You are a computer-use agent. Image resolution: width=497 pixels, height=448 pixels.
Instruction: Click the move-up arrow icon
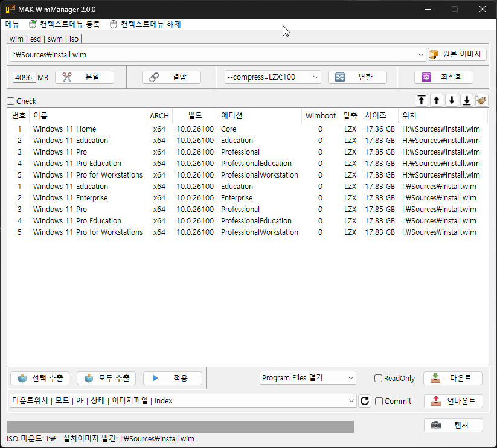(x=437, y=101)
